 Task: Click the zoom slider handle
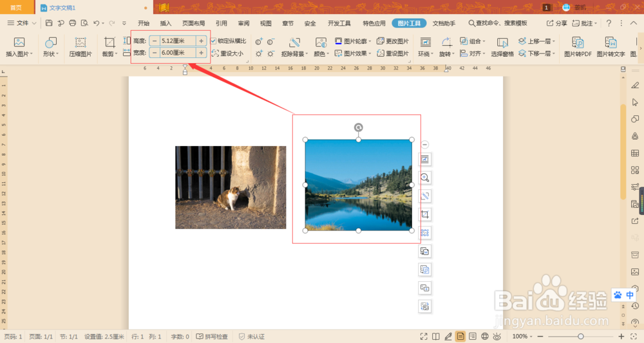581,337
